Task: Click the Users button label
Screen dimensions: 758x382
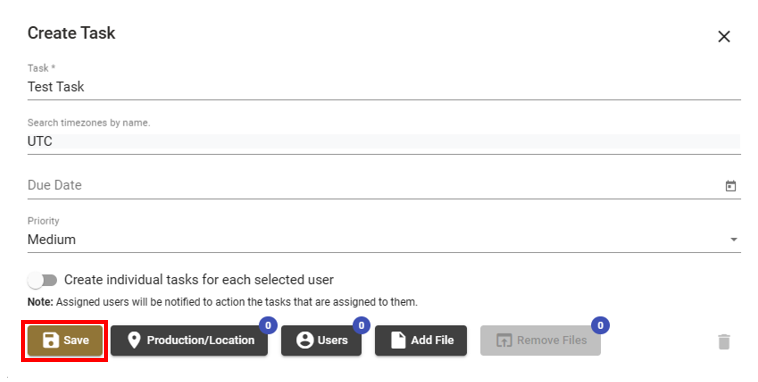Action: pyautogui.click(x=333, y=340)
